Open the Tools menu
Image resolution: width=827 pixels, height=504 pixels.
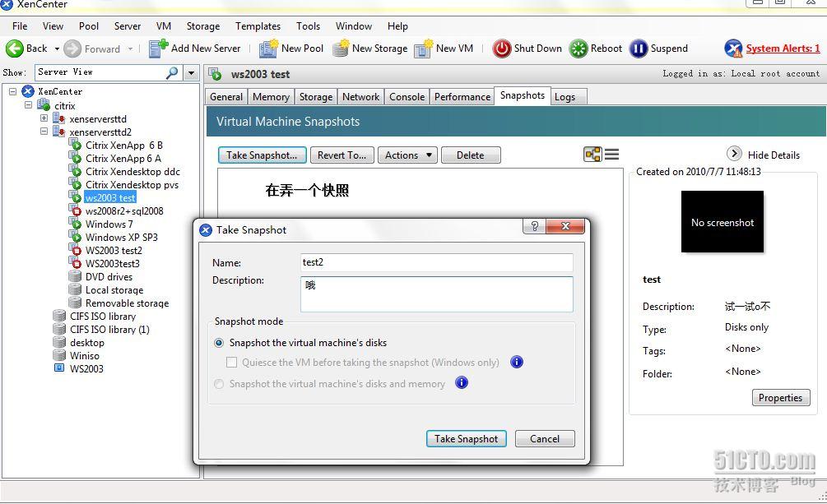(x=308, y=25)
